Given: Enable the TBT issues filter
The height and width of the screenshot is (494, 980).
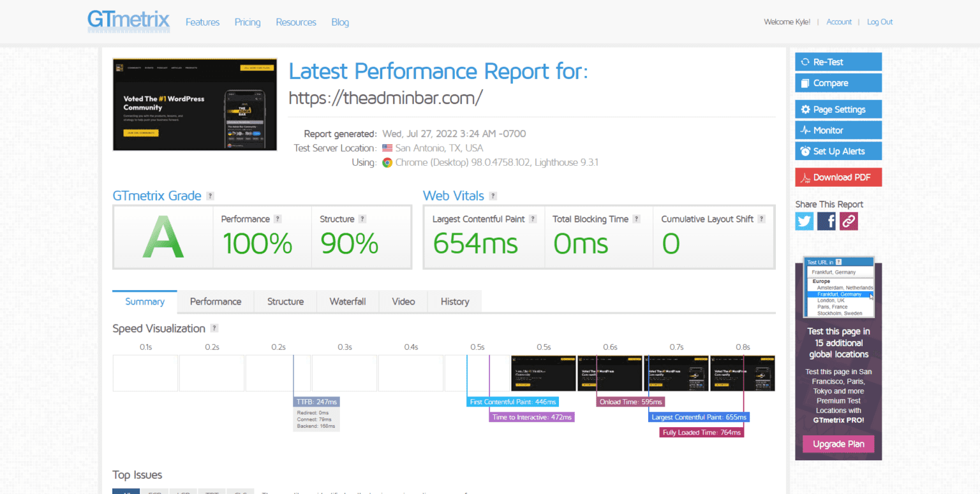Looking at the screenshot, I should pos(211,492).
